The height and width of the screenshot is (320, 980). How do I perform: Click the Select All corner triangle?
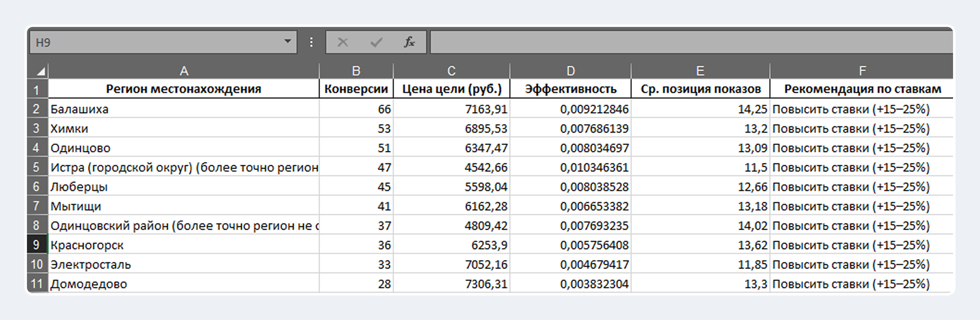40,71
